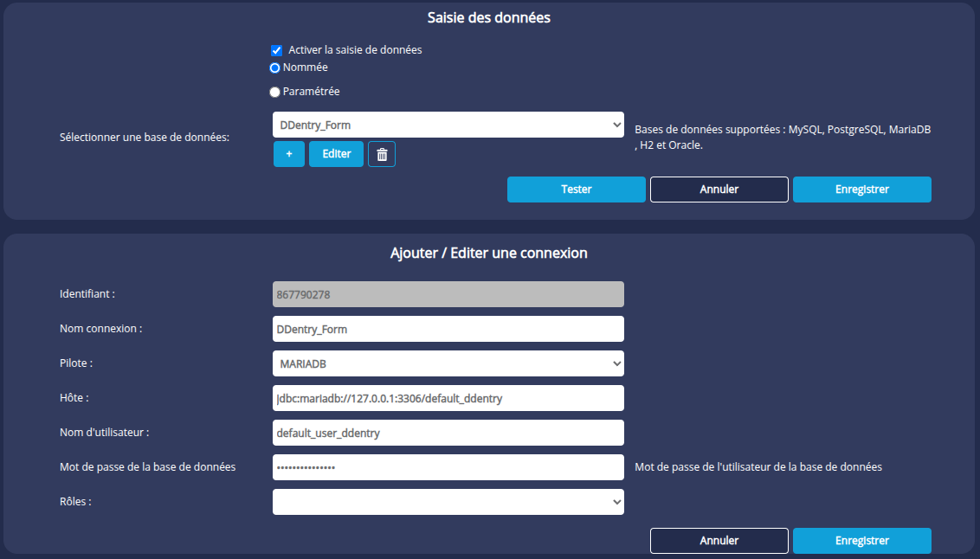980x559 pixels.
Task: Select the 'Paramétrée' radio button
Action: (275, 92)
